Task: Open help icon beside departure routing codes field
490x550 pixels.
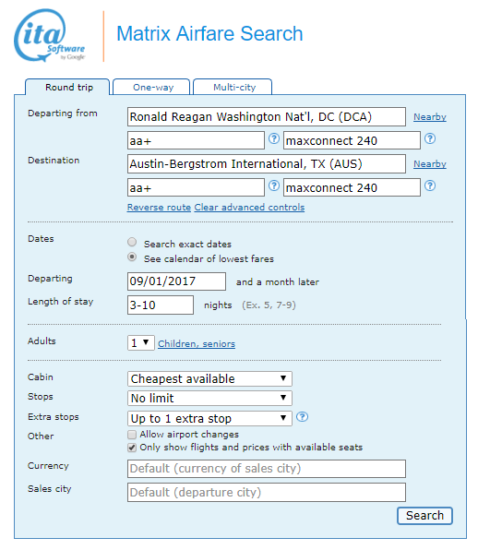Action: [x=274, y=139]
